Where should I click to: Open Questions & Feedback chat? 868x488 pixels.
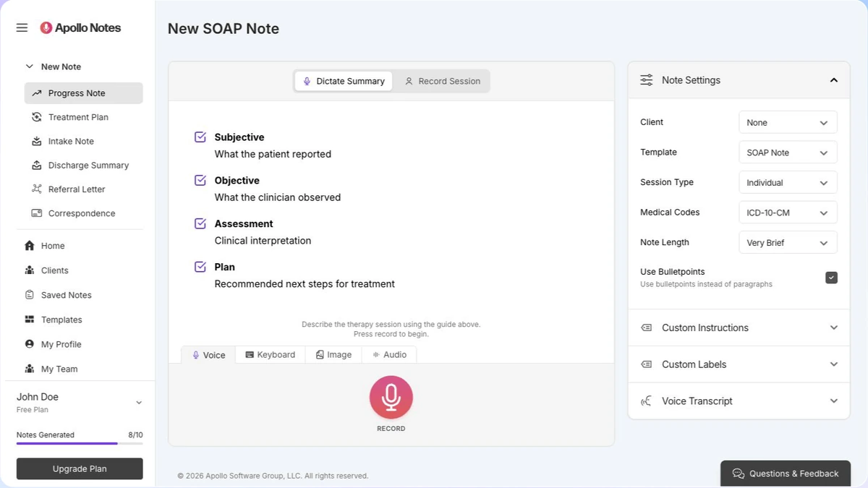tap(786, 474)
